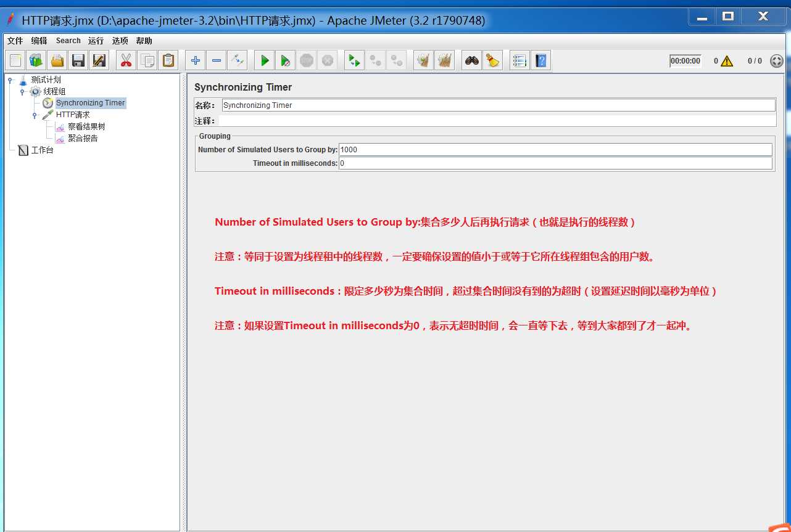Image resolution: width=791 pixels, height=532 pixels.
Task: Click the Save As icon with pencil
Action: coord(98,60)
